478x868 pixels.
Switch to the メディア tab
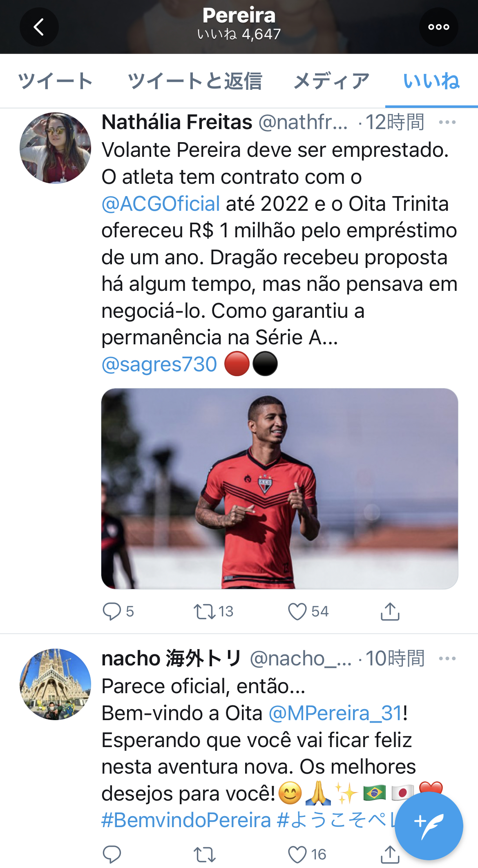331,81
